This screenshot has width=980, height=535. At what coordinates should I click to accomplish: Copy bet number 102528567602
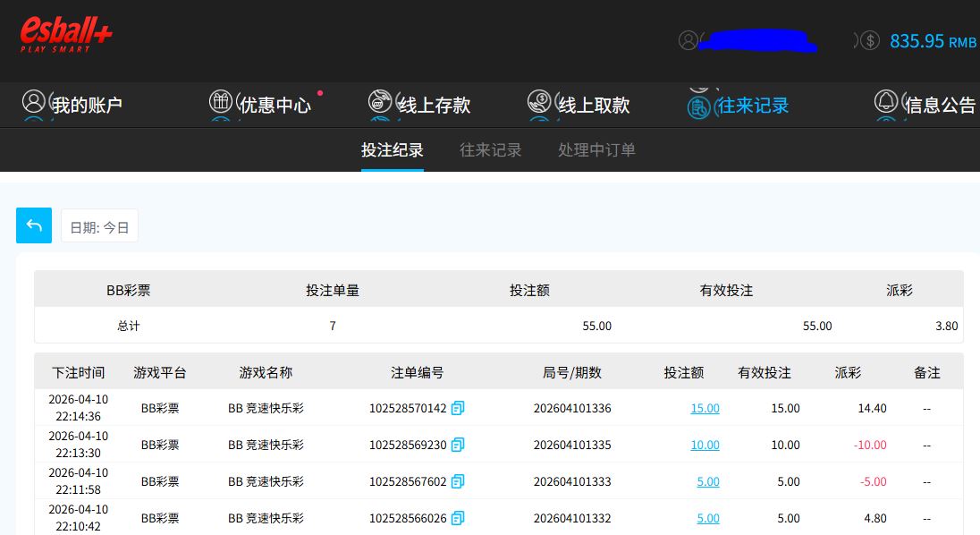458,481
